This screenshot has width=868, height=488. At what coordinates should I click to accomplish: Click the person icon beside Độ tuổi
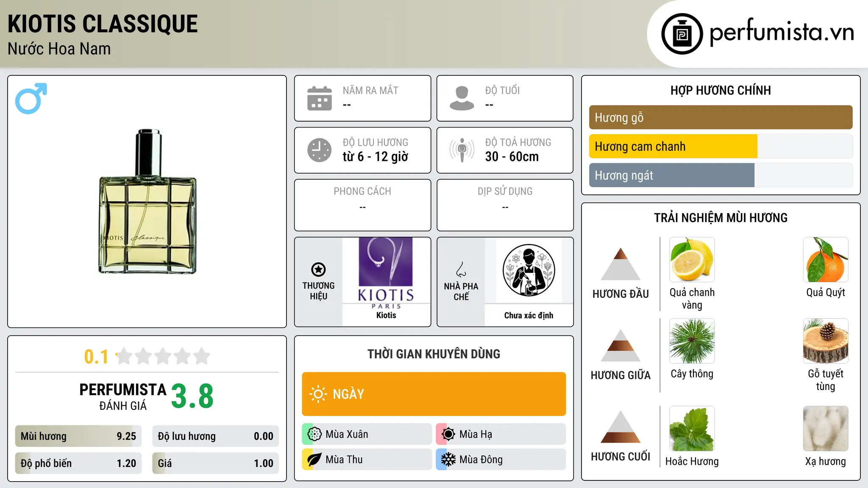pos(462,98)
